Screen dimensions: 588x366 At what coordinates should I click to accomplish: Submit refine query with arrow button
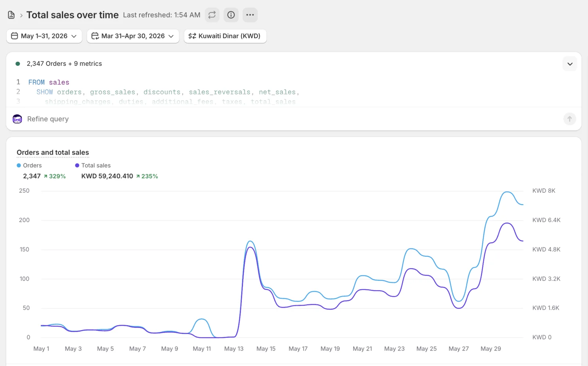[570, 119]
